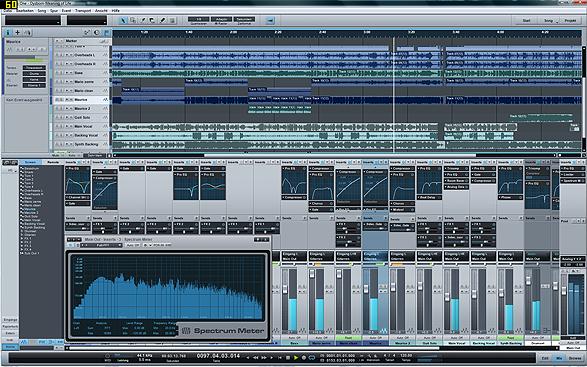Screen dimensions: 587x367
Task: Open the Main Out output selector on the Bass channel
Action: click(294, 259)
